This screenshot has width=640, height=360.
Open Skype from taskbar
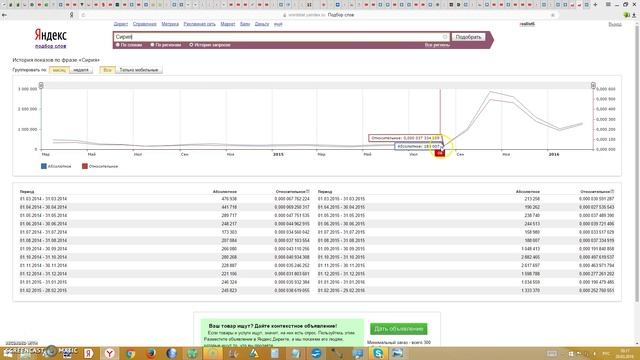click(x=378, y=353)
